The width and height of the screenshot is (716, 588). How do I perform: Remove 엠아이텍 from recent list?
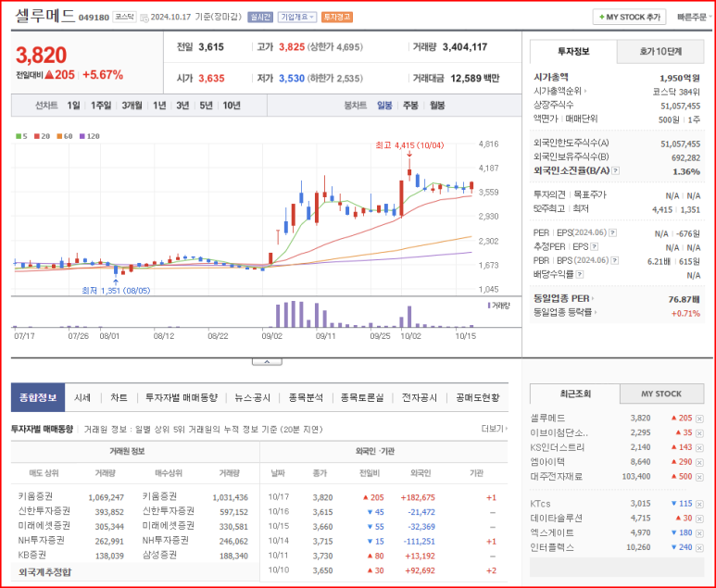coord(699,462)
